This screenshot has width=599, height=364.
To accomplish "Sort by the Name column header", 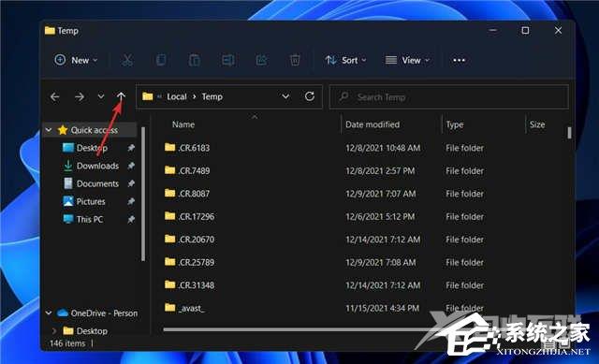I will 183,124.
